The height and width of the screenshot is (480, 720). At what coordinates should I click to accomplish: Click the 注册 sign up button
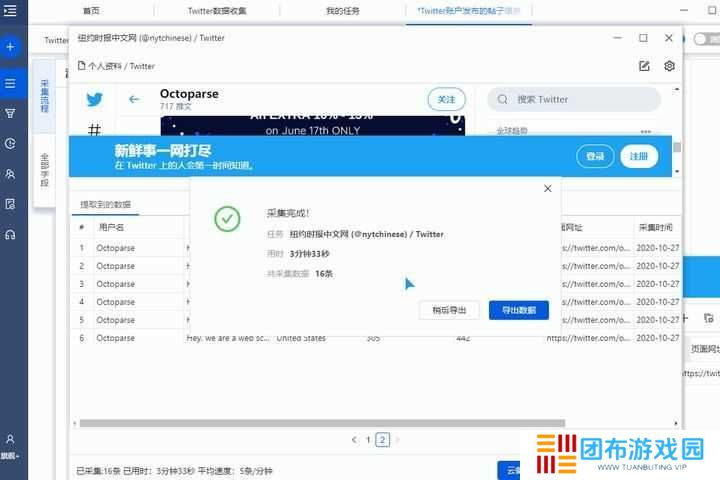[x=639, y=156]
